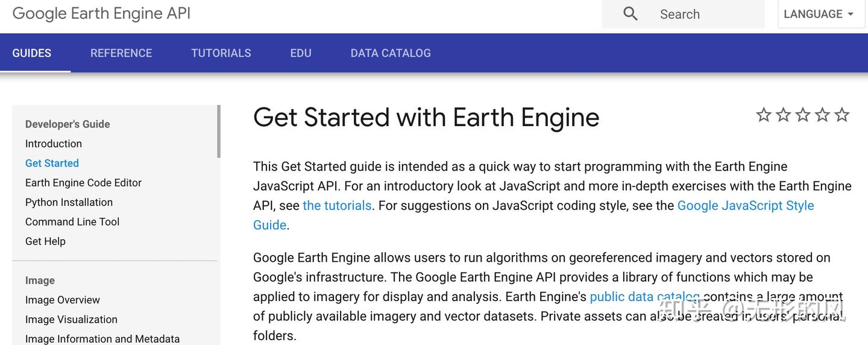The image size is (868, 345).
Task: Rate the page one star
Action: point(764,115)
